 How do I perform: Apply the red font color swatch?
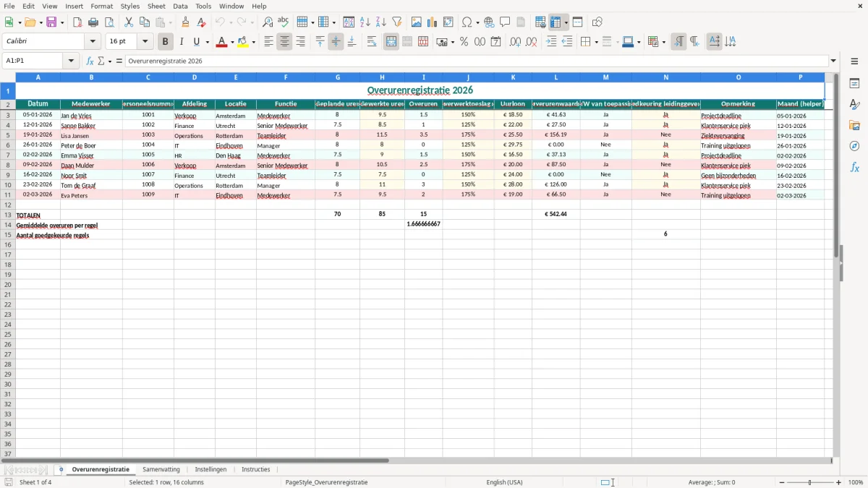[221, 42]
